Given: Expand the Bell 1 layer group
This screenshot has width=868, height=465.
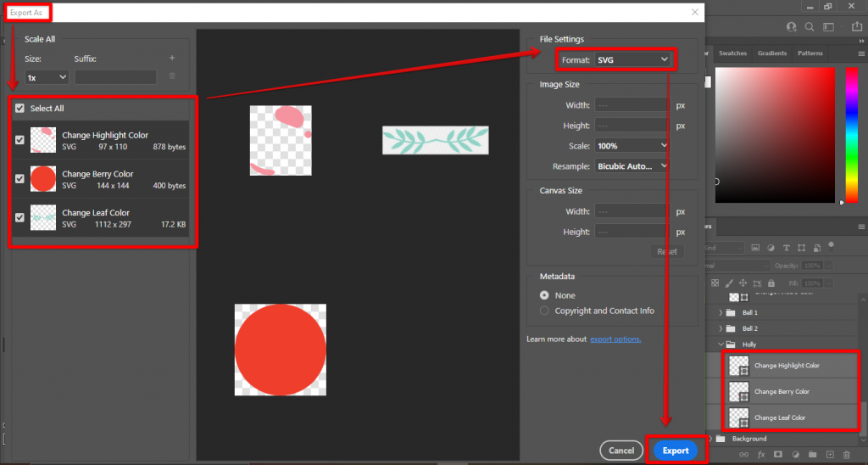Looking at the screenshot, I should click(721, 312).
